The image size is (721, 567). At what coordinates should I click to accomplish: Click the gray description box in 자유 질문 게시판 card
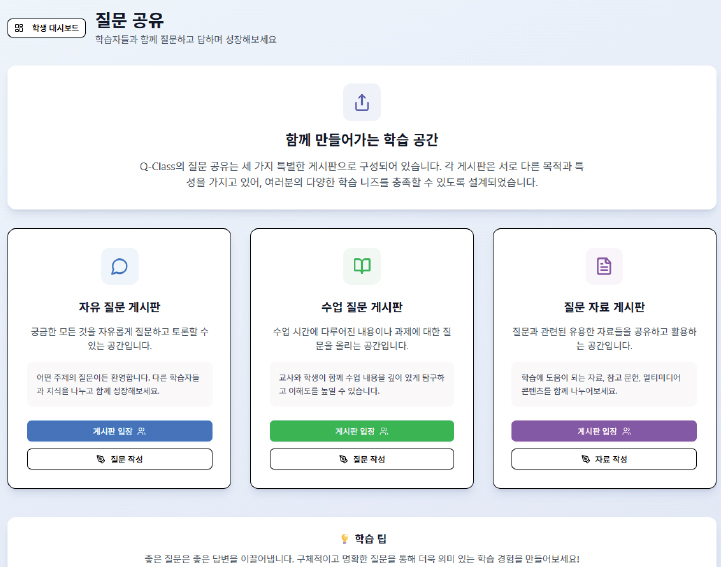119,384
